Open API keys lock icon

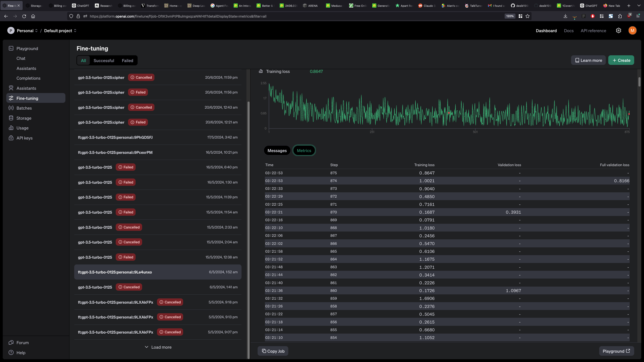[x=11, y=138]
